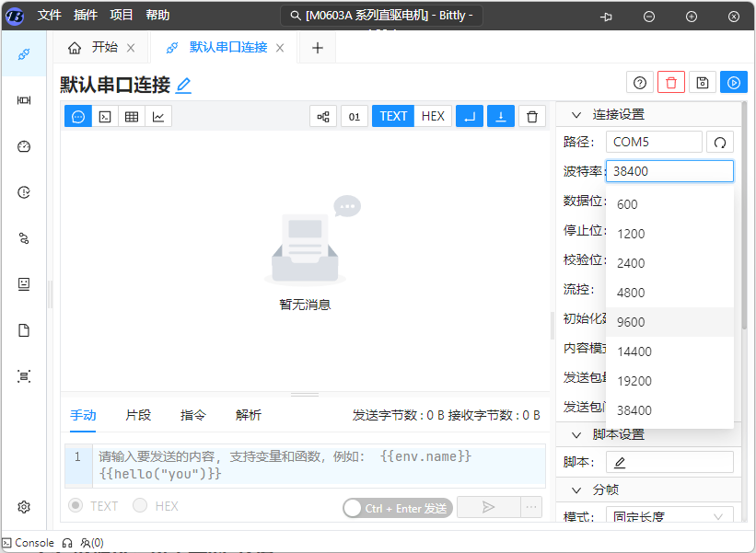
Task: Open the chart view icon
Action: pos(158,116)
